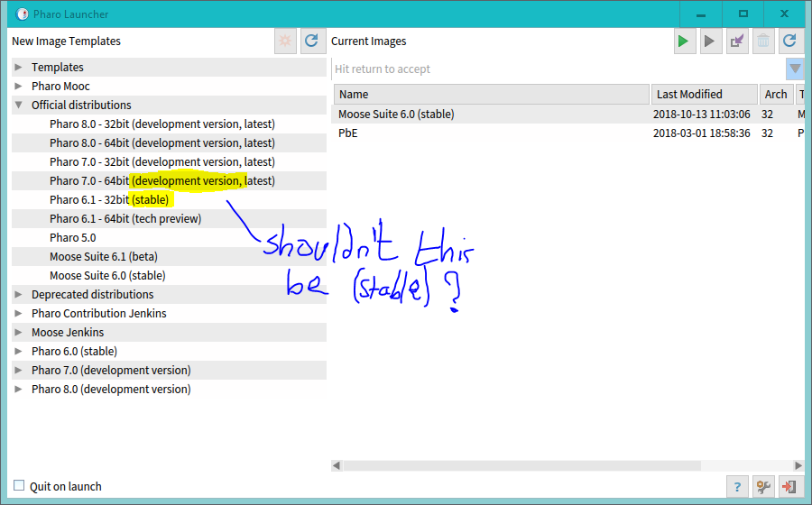
Task: Click the 2018-10-13 11:03:06 modified date cell
Action: click(x=701, y=115)
